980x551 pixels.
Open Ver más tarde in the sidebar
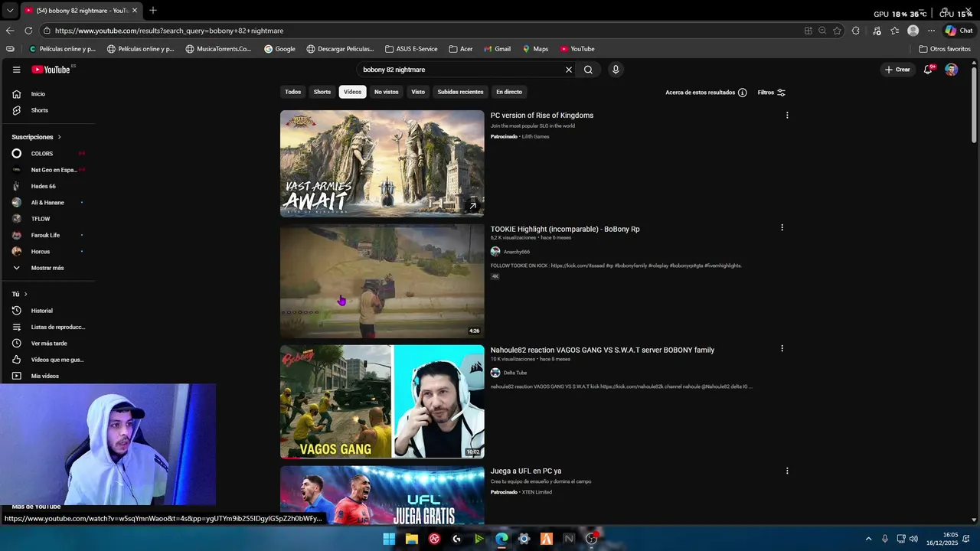click(x=47, y=344)
